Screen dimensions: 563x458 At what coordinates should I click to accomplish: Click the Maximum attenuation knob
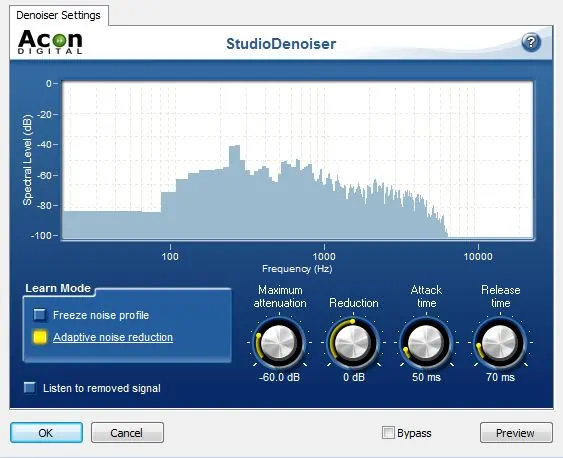pos(279,342)
